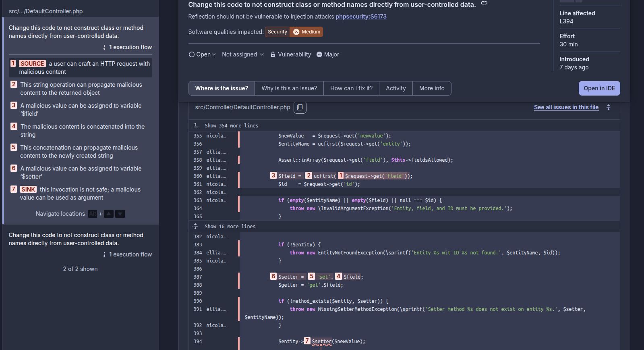Click the author label on line 360
The image size is (644, 350).
216,176
